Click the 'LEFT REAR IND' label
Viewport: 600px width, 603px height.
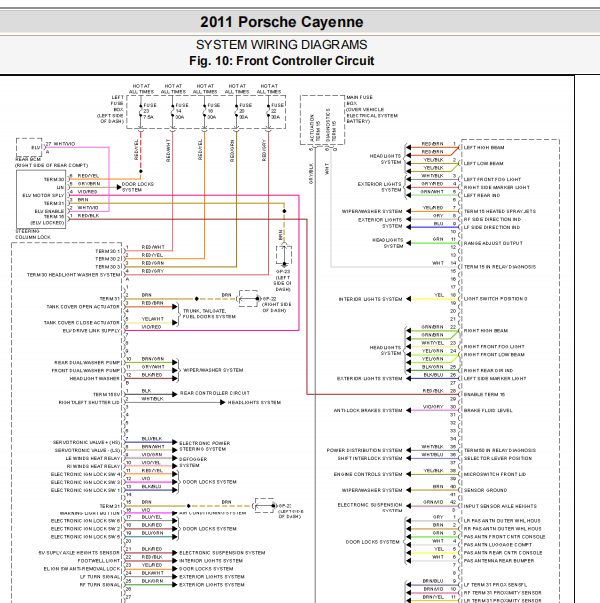[482, 195]
